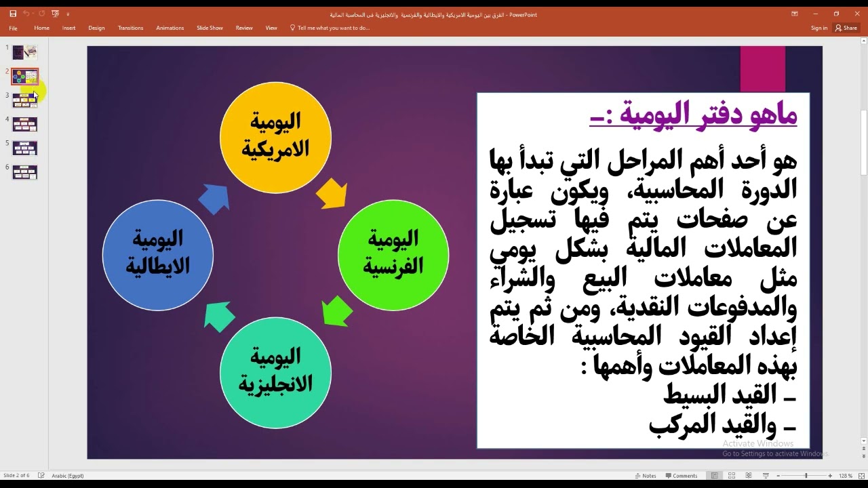Click the Tell me what you want box
Viewport: 868px width, 488px height.
[x=330, y=28]
